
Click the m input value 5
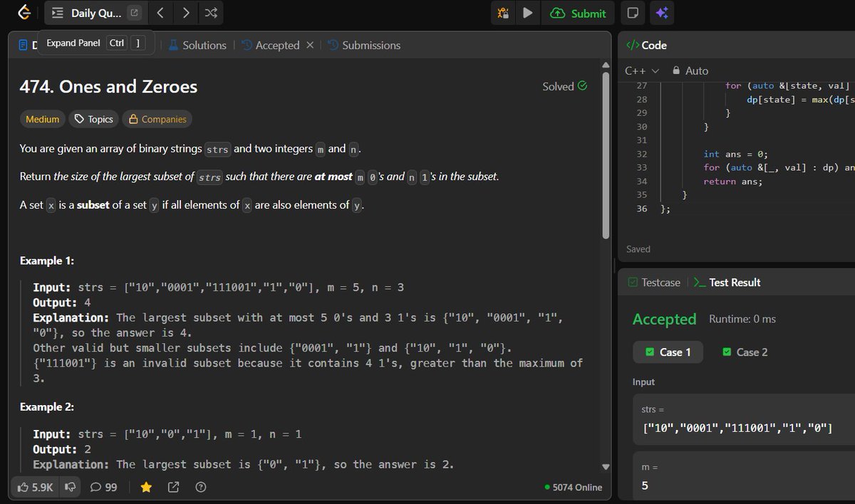[x=645, y=485]
